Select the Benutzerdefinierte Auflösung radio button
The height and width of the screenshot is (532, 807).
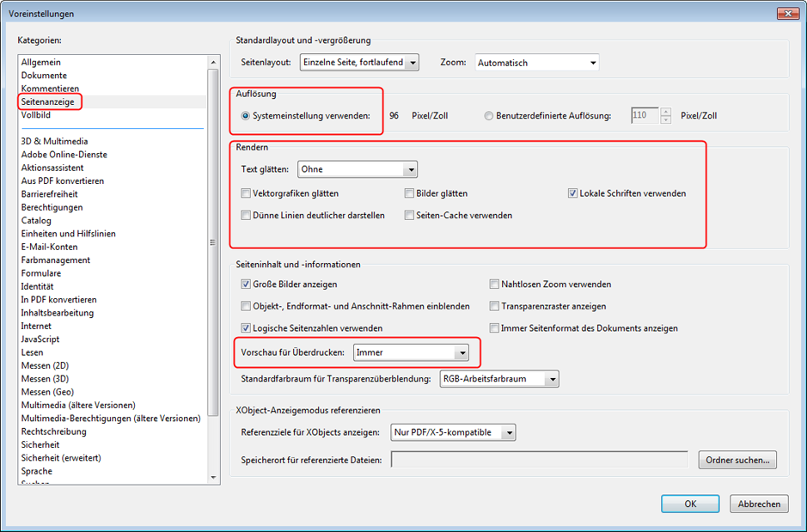click(488, 116)
